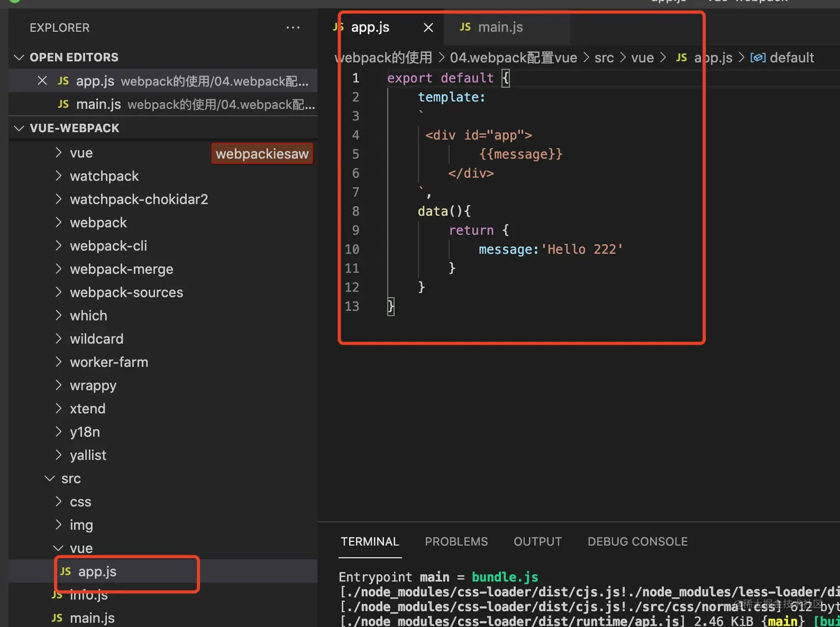Expand the which folder

(58, 315)
